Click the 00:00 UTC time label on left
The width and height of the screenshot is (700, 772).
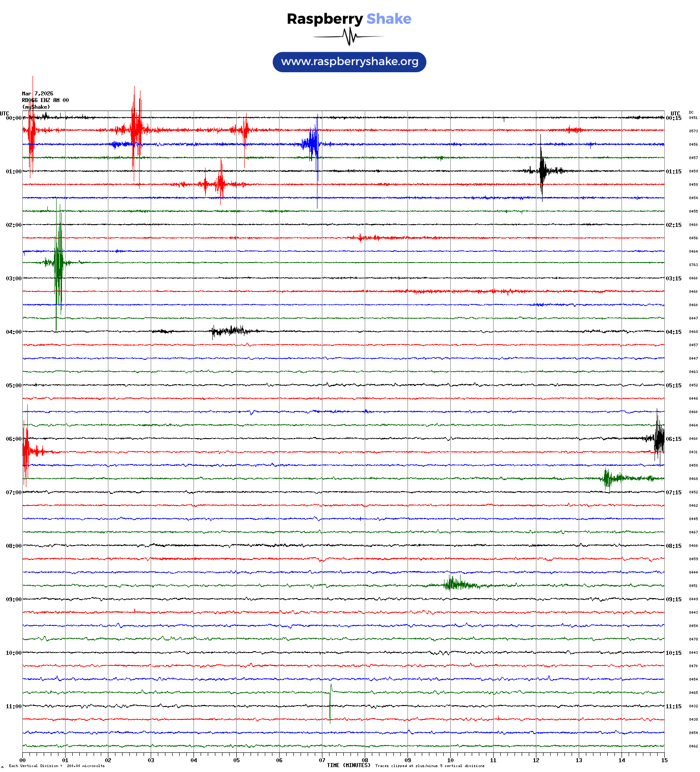tap(13, 118)
